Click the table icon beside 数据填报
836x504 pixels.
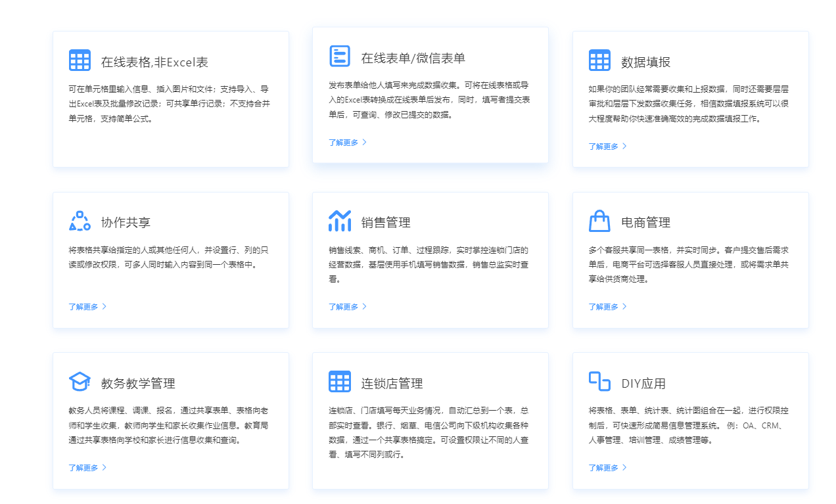[599, 59]
